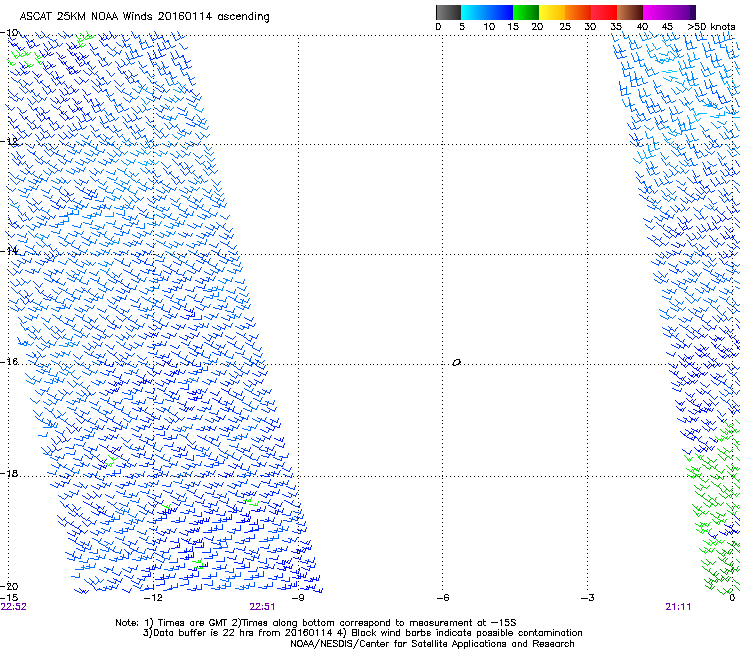The image size is (740, 650).
Task: Click the '-15' longitude axis label
Action: tap(9, 598)
